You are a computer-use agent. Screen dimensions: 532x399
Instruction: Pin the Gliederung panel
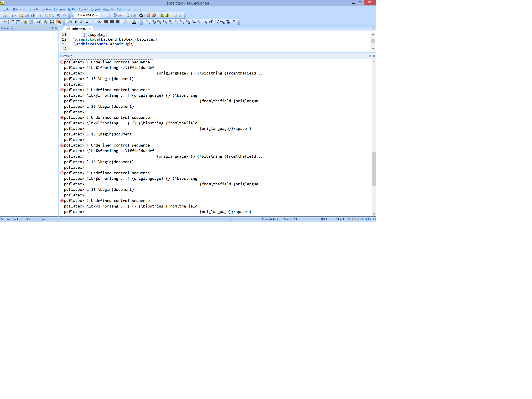(52, 28)
